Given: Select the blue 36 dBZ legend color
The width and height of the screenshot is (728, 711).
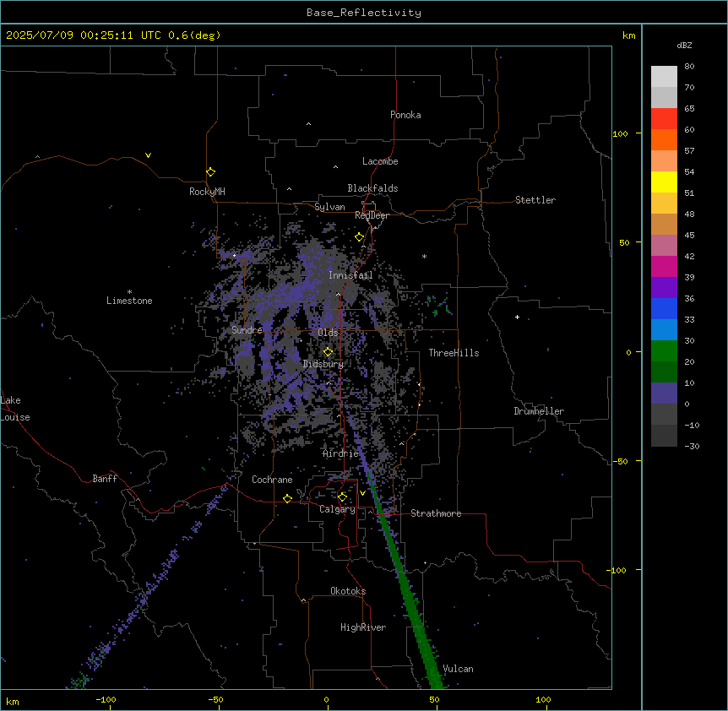Looking at the screenshot, I should tap(664, 308).
